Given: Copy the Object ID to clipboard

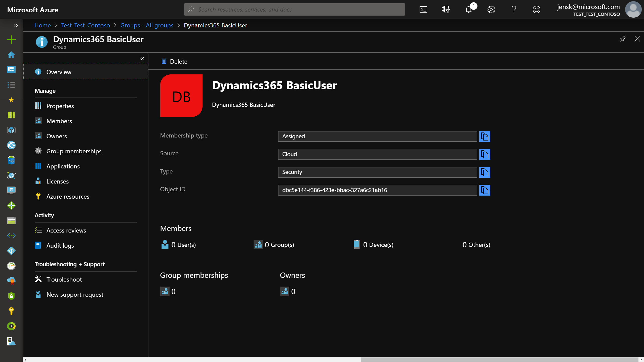Looking at the screenshot, I should [x=485, y=190].
